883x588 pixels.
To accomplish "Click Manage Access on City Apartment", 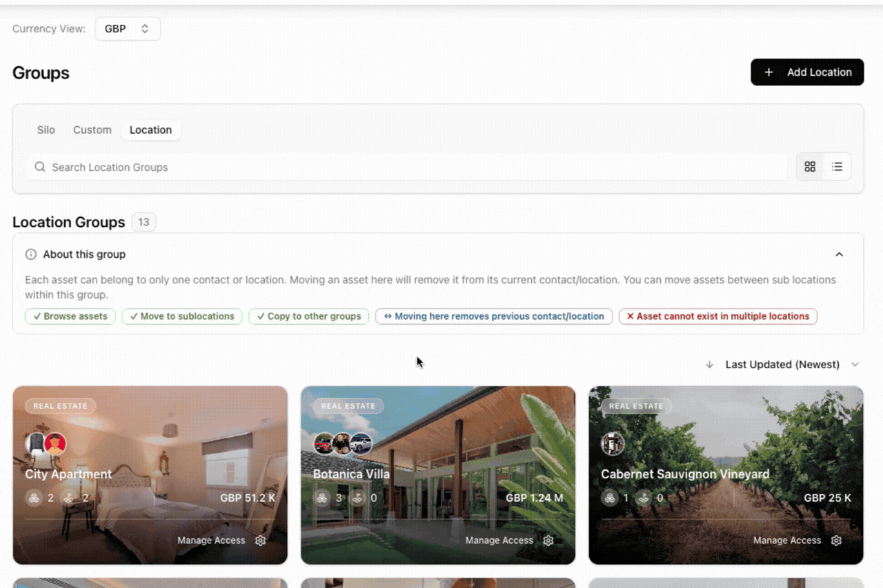I will click(x=211, y=540).
